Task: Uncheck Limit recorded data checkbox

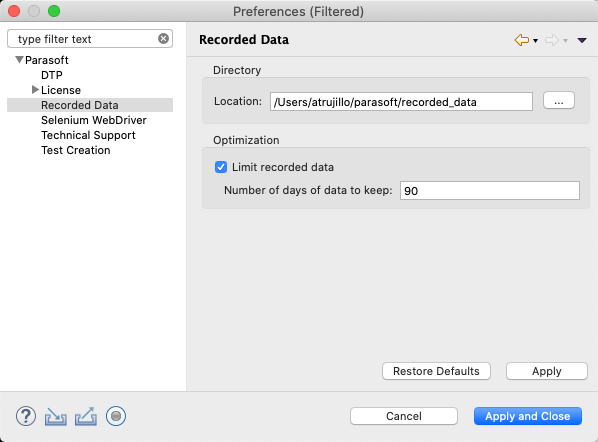Action: coord(221,167)
